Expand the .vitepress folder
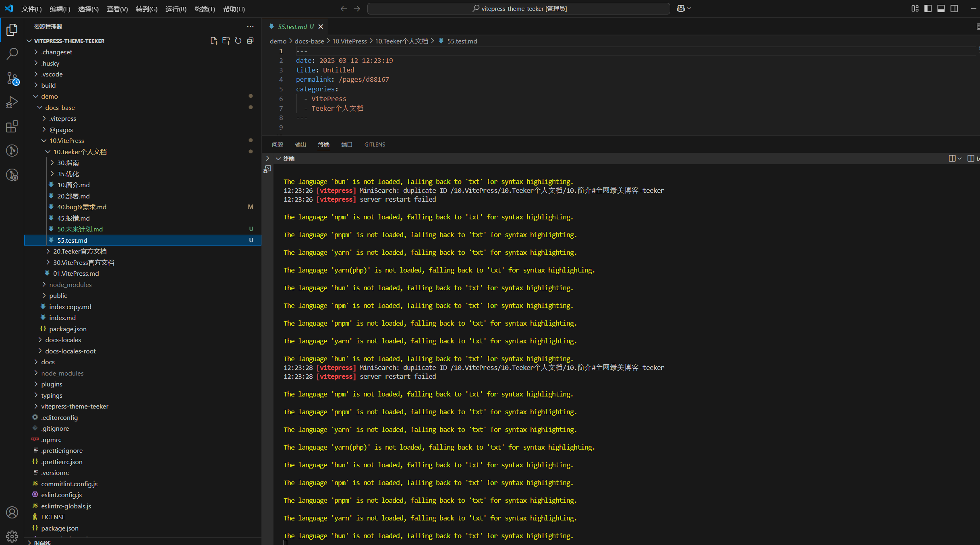The image size is (980, 545). pyautogui.click(x=44, y=118)
